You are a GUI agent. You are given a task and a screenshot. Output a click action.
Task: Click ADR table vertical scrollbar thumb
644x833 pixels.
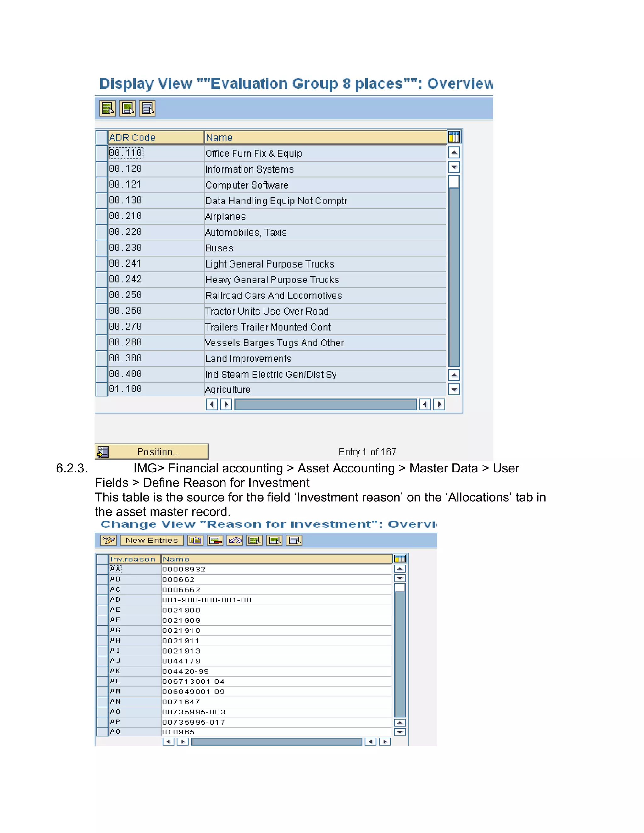click(x=454, y=182)
